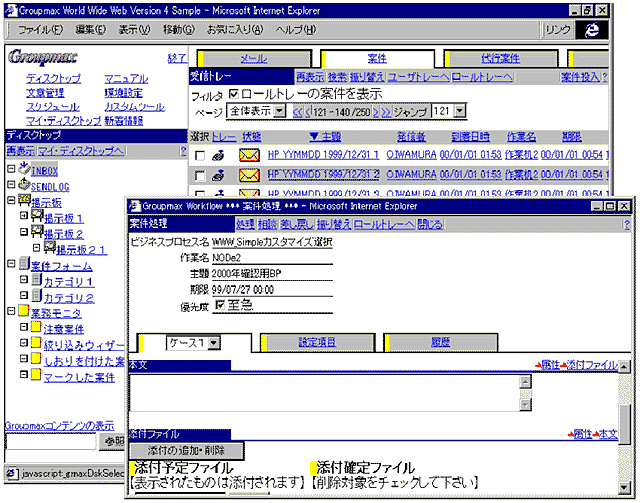This screenshot has width=640, height=503.
Task: Click scroll-up arrow of 本文 text area
Action: (525, 382)
